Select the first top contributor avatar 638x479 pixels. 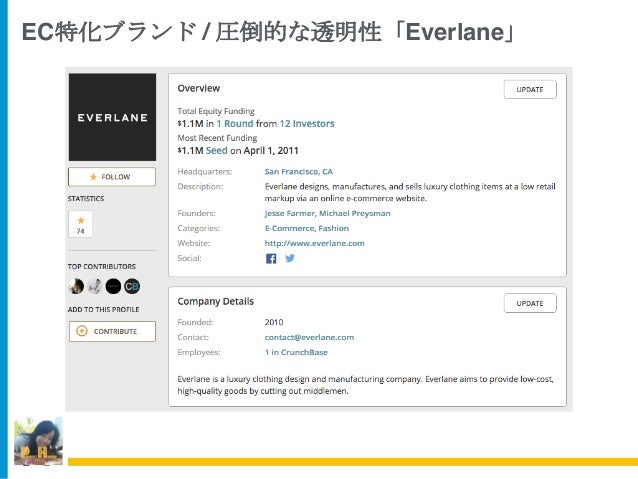point(76,286)
